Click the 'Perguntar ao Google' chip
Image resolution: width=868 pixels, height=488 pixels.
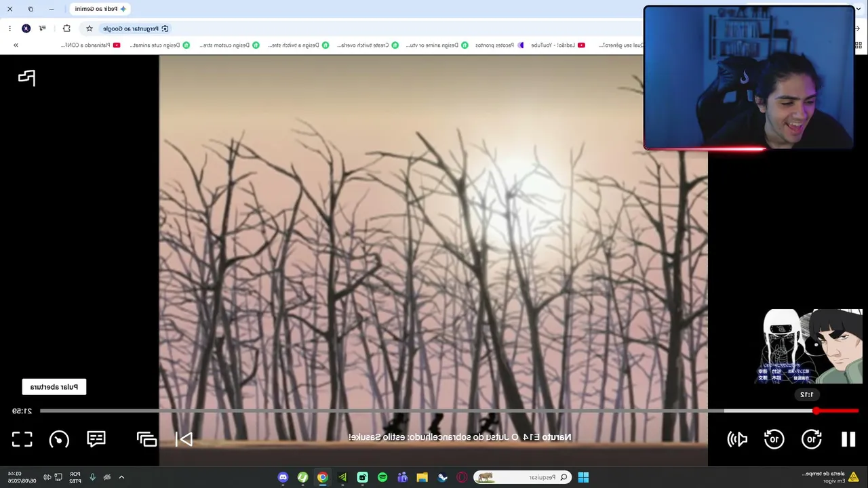tap(136, 28)
